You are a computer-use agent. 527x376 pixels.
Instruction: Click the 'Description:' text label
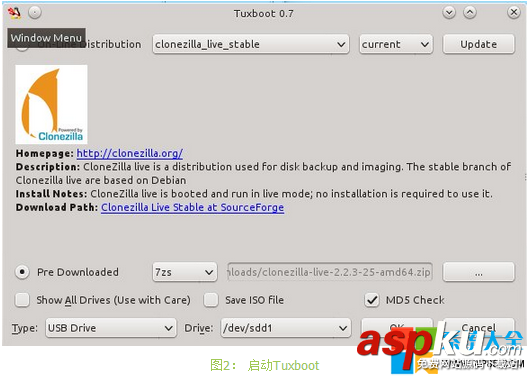click(48, 167)
